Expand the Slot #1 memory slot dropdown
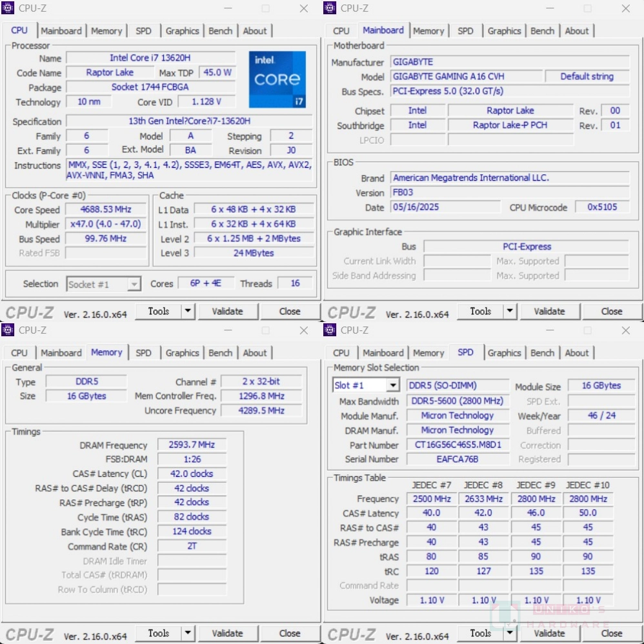Viewport: 644px width, 644px height. pos(393,385)
